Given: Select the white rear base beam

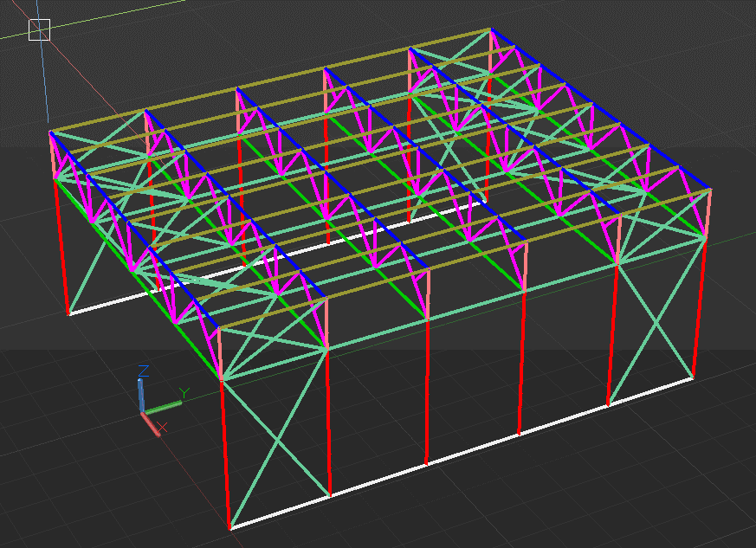Looking at the screenshot, I should (x=275, y=260).
